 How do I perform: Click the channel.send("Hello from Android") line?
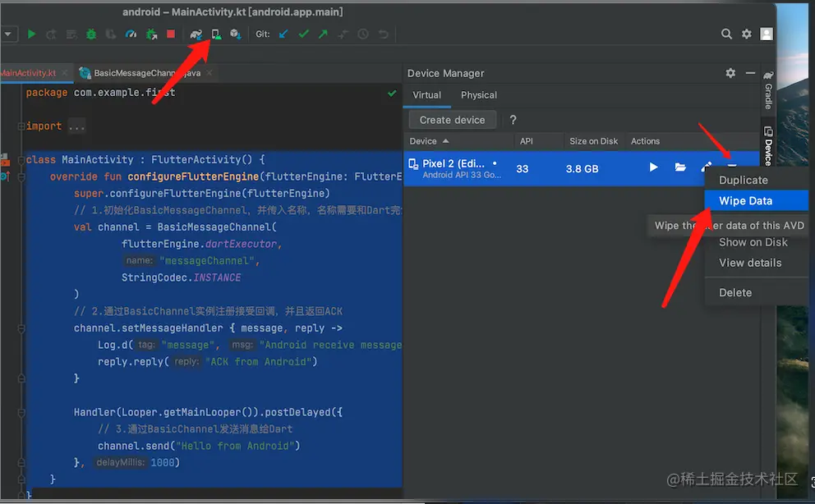tap(199, 446)
